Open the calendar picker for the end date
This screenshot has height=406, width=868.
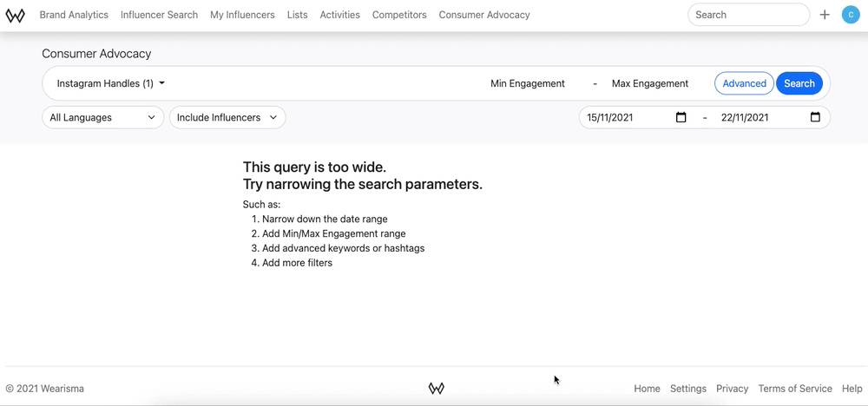[x=815, y=117]
